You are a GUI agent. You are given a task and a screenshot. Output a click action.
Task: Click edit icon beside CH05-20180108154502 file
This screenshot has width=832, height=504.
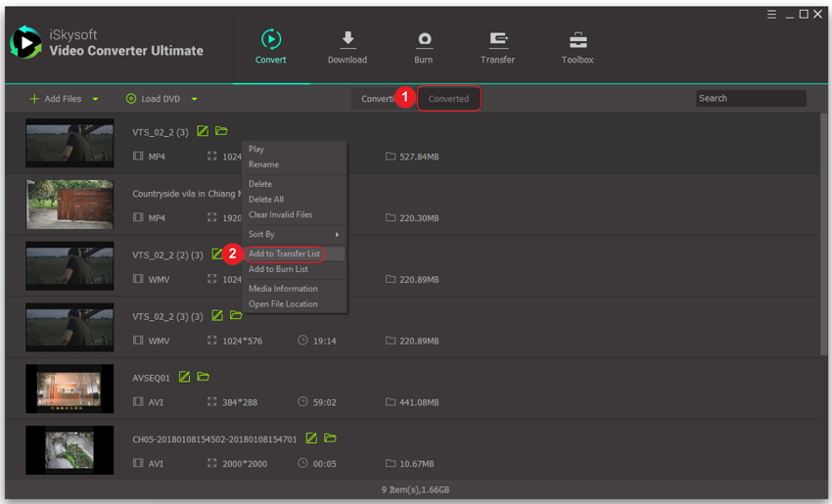point(311,438)
